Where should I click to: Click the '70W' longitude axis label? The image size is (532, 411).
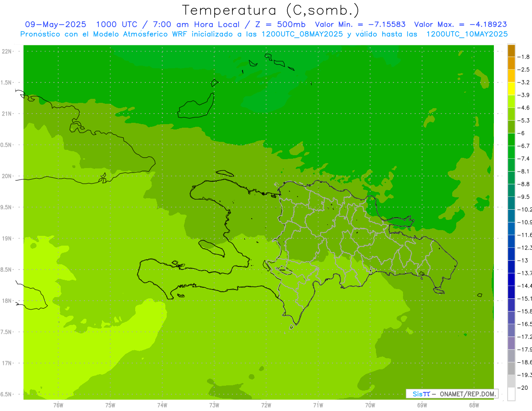point(370,405)
